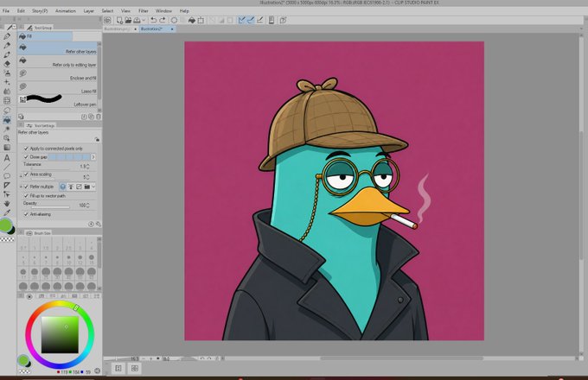Click the Scale/Rotate transform icon in command bar
This screenshot has width=588, height=380.
[201, 20]
